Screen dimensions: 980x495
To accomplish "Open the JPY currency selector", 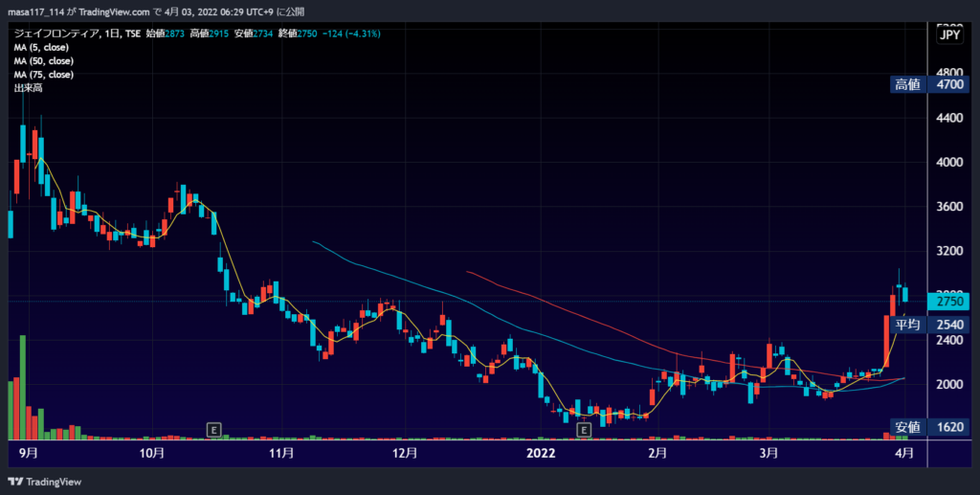I will click(x=949, y=35).
